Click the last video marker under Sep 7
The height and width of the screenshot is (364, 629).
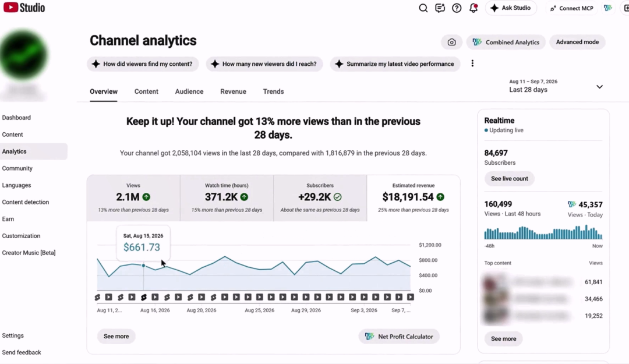click(x=411, y=297)
